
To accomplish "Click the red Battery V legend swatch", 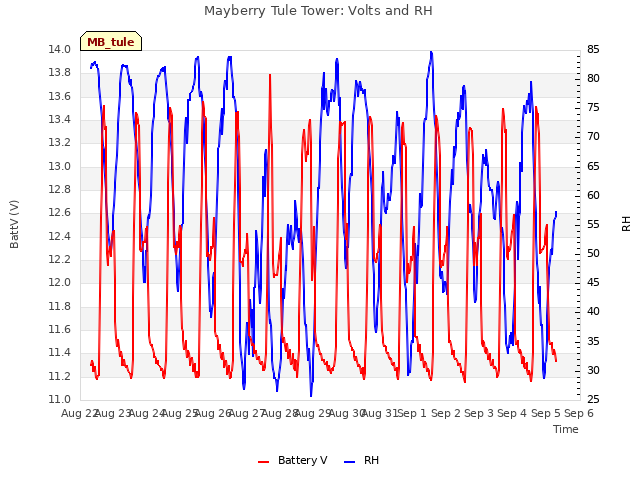I will pyautogui.click(x=264, y=462).
